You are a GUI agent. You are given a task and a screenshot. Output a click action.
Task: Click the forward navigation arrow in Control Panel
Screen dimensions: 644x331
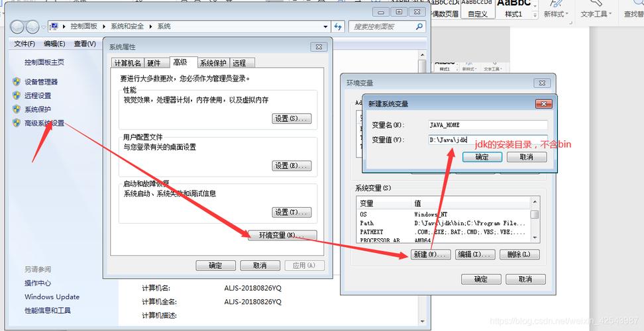click(x=32, y=27)
